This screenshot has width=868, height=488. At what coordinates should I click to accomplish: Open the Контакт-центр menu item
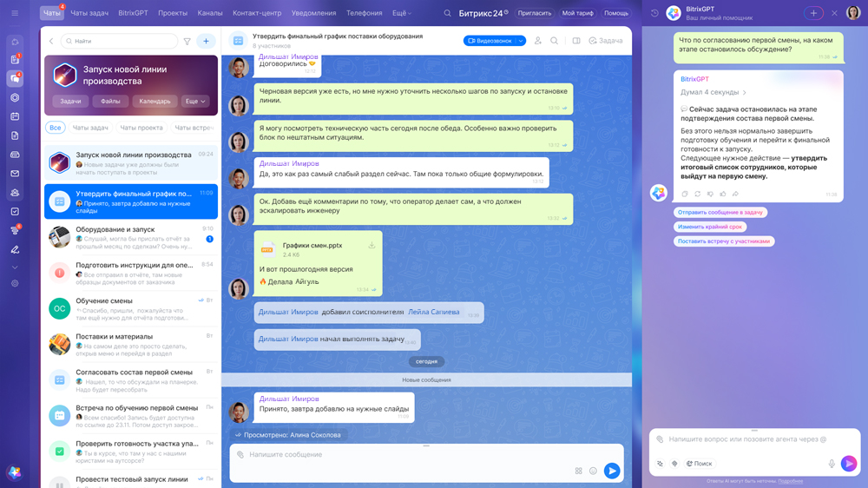coord(257,13)
